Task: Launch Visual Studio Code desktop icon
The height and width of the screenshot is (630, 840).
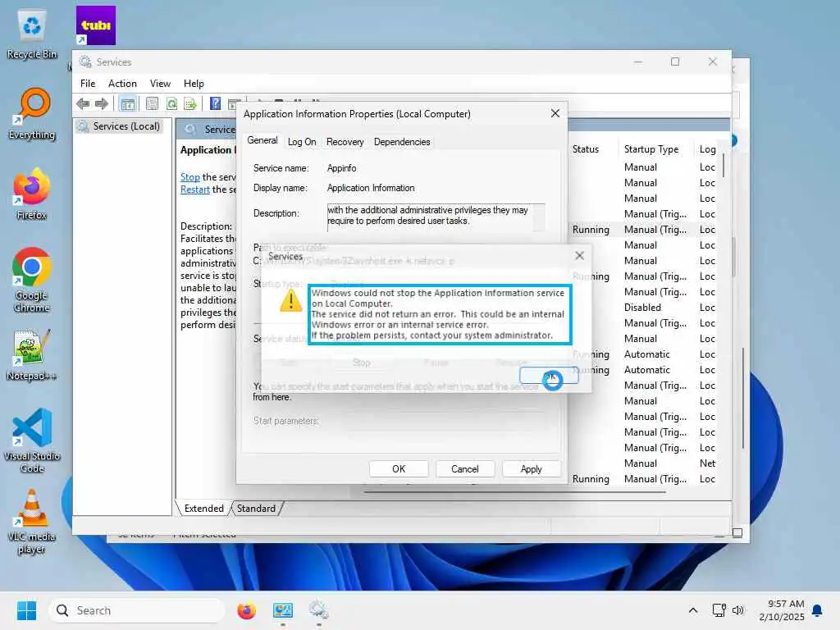Action: click(32, 441)
